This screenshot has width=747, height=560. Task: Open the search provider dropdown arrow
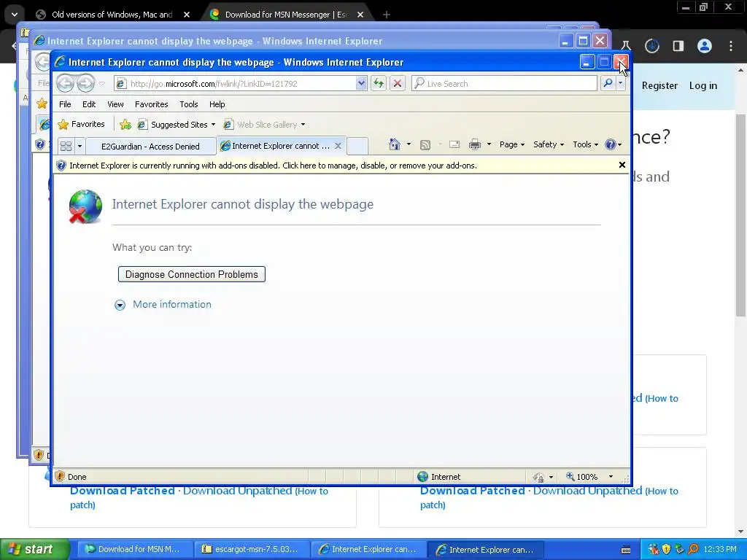pos(620,83)
